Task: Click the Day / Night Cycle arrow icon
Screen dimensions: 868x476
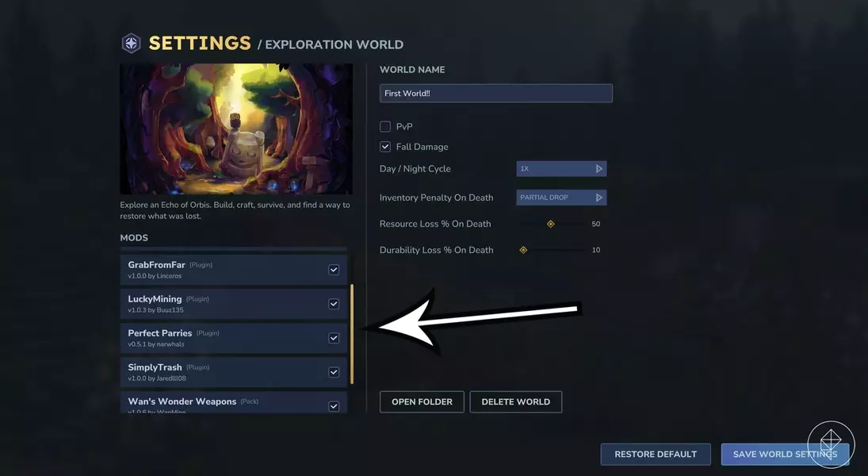Action: 599,169
